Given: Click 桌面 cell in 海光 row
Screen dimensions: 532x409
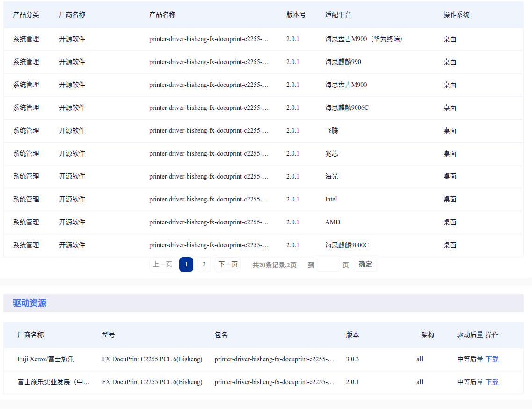Looking at the screenshot, I should [450, 177].
